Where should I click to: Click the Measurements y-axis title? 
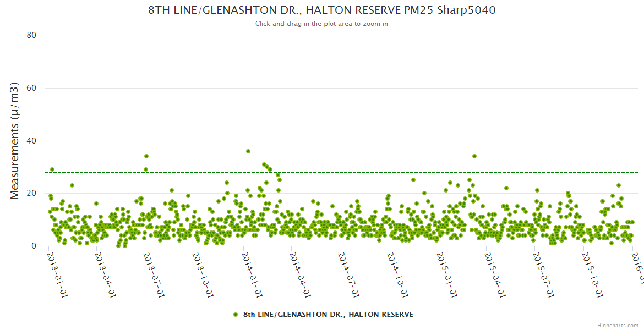(x=15, y=140)
